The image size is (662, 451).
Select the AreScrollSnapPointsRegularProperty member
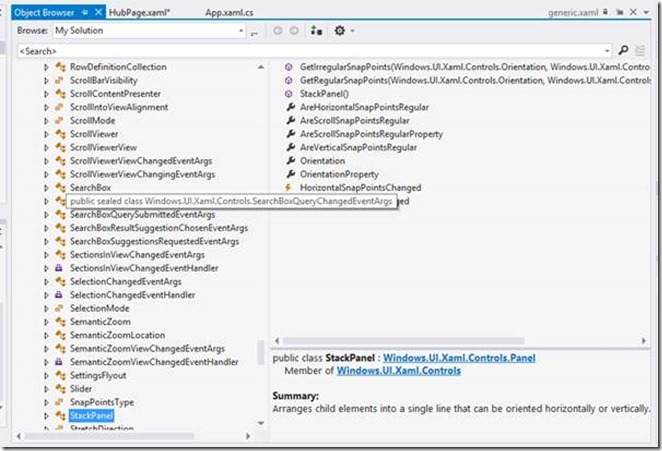coord(371,134)
